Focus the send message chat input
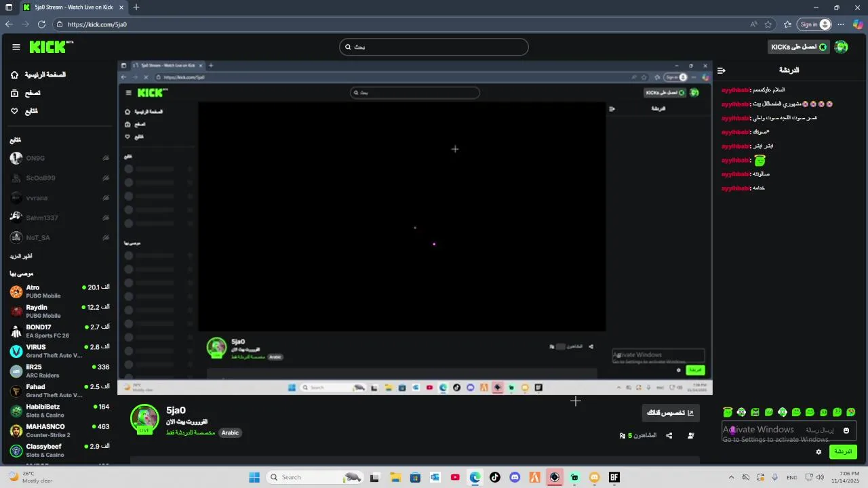The height and width of the screenshot is (488, 868). click(x=789, y=430)
